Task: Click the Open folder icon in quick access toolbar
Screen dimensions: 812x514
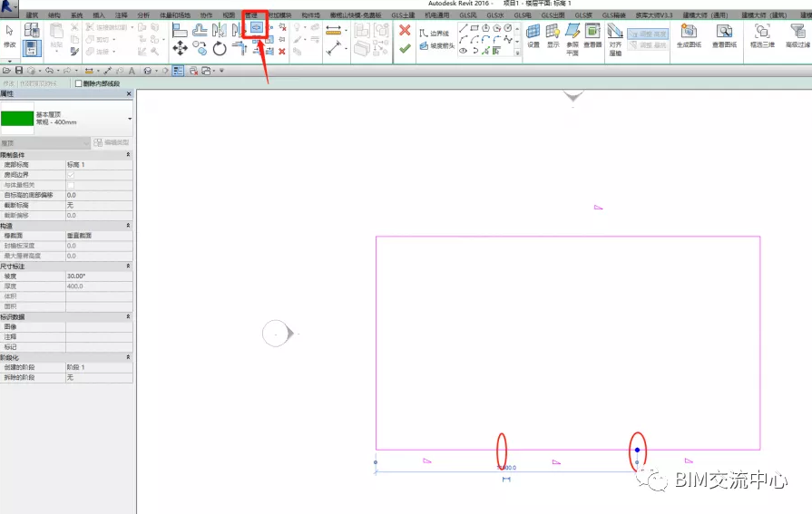Action: pyautogui.click(x=6, y=71)
